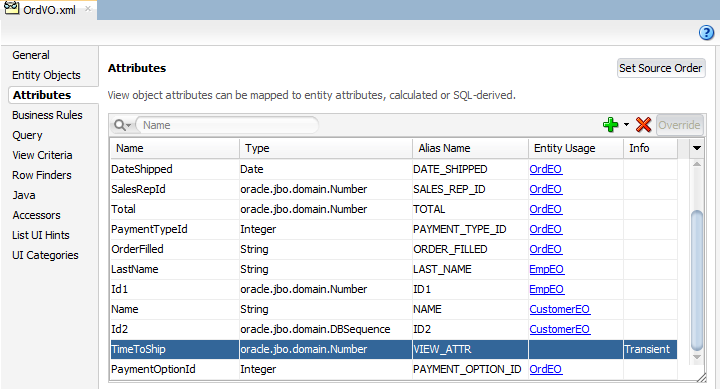Open OrdEO link in PaymentTypeId row
Image resolution: width=720 pixels, height=389 pixels.
(546, 229)
